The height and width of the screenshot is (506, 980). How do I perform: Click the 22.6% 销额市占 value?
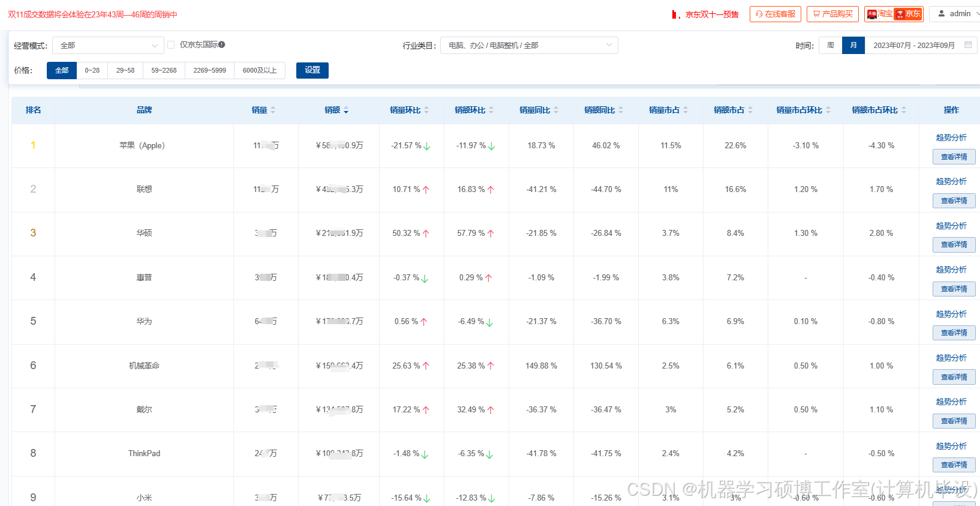(x=735, y=145)
